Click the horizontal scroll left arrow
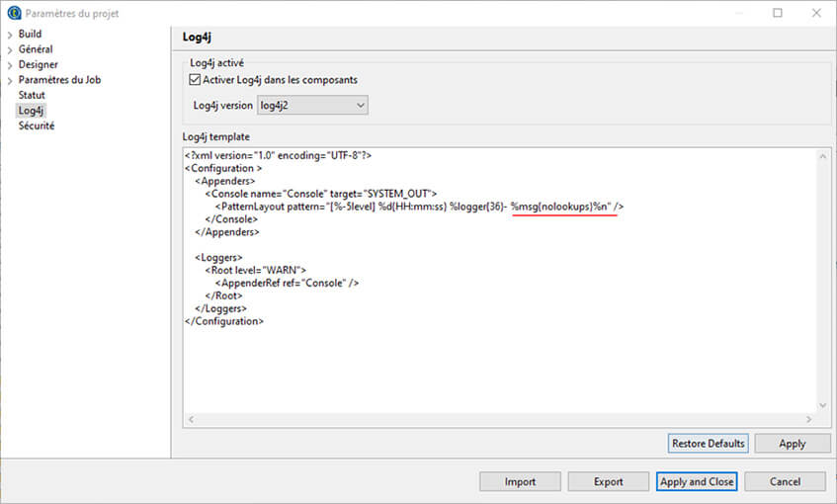 click(x=191, y=419)
